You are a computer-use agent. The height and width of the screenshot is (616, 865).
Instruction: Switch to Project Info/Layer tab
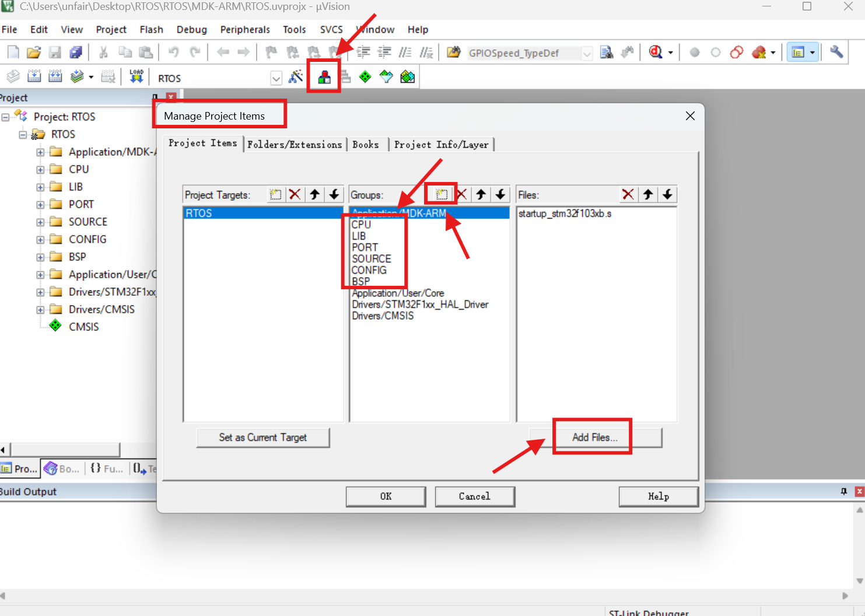tap(441, 145)
